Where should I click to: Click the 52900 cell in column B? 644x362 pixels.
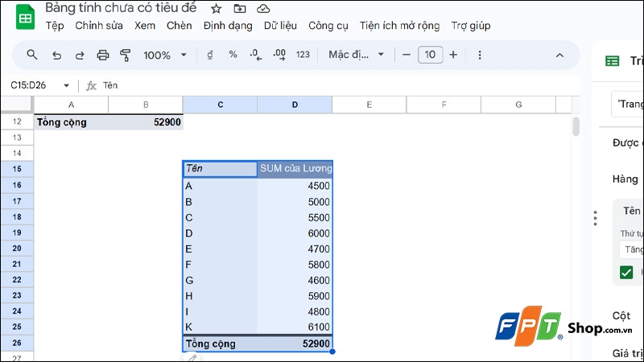point(146,122)
